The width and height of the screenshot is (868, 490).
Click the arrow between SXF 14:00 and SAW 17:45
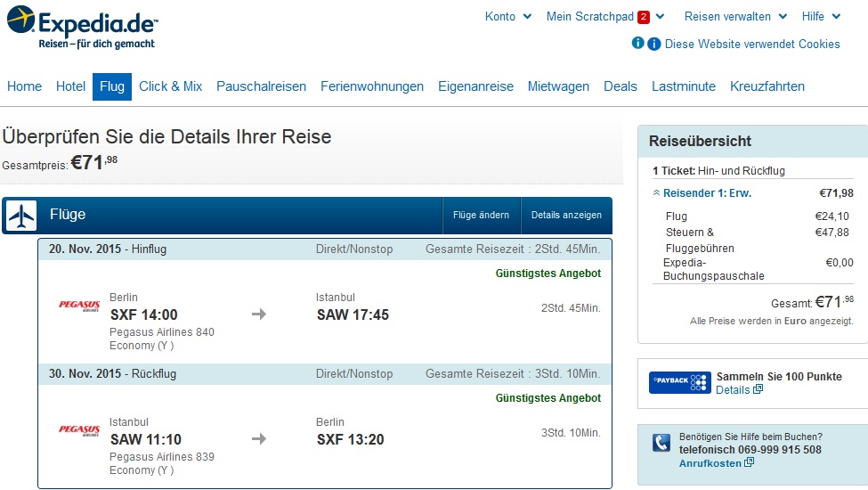click(x=259, y=314)
